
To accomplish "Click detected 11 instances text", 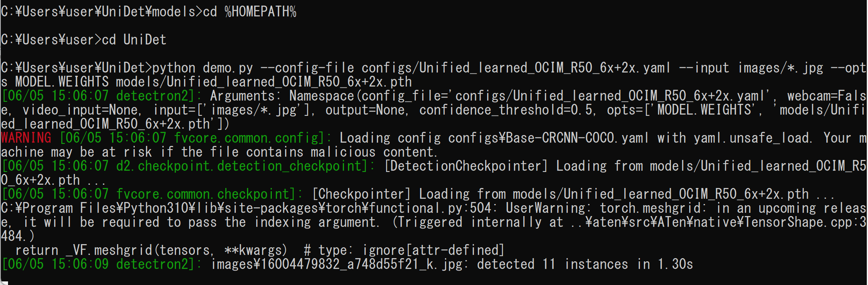I will (x=552, y=264).
